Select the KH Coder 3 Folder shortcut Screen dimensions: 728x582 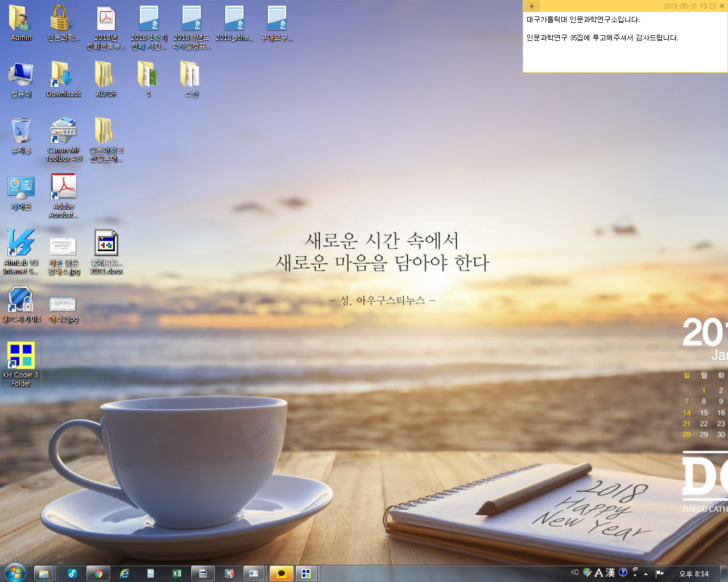[x=21, y=364]
